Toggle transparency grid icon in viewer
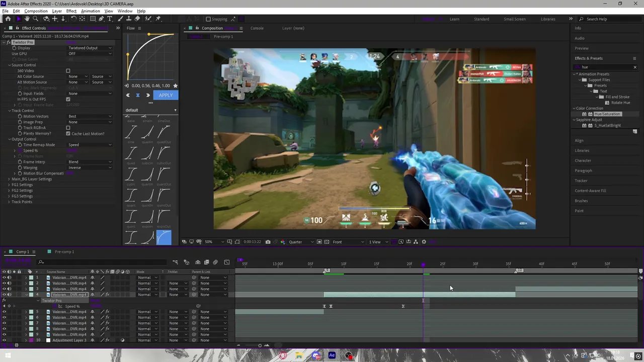The image size is (644, 362). pos(327,242)
